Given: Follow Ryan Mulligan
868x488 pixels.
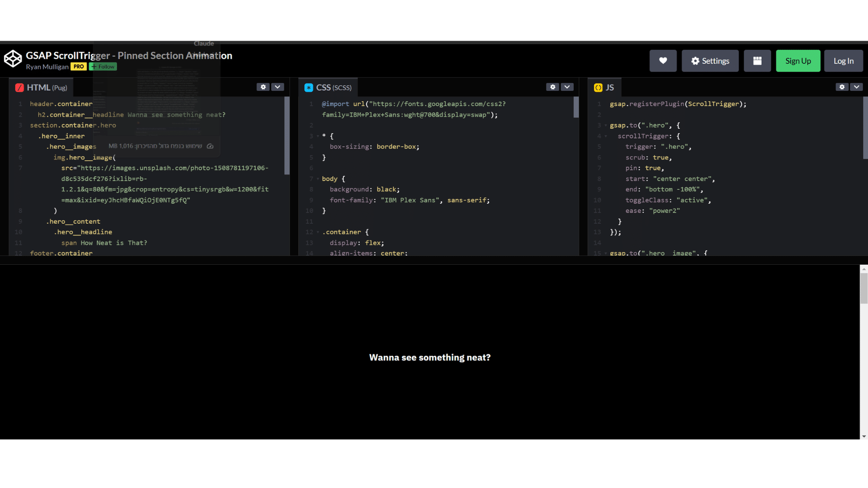Looking at the screenshot, I should (x=103, y=67).
